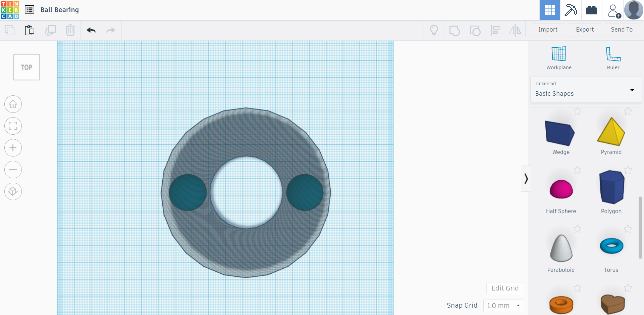The image size is (644, 315).
Task: Click the Group shapes icon
Action: [454, 31]
